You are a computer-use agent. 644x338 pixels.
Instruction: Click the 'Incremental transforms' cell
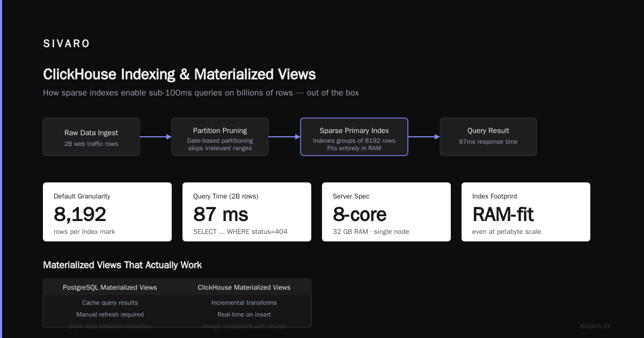pyautogui.click(x=244, y=303)
